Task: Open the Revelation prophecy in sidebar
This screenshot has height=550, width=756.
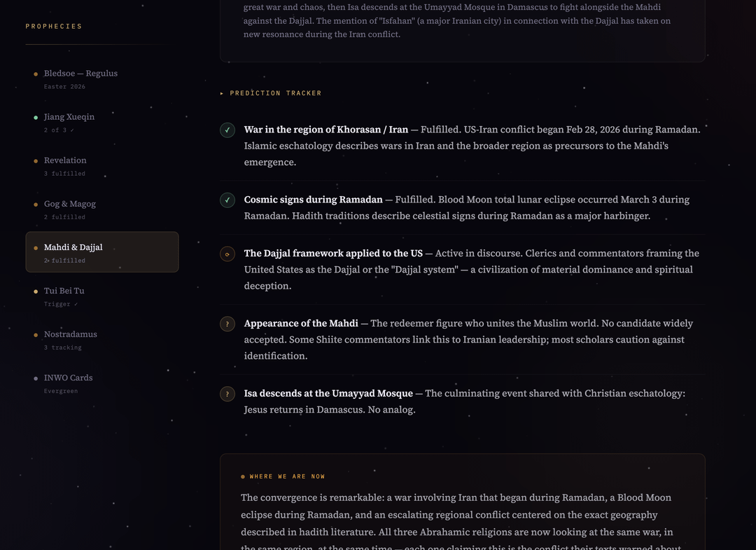Action: pos(65,160)
